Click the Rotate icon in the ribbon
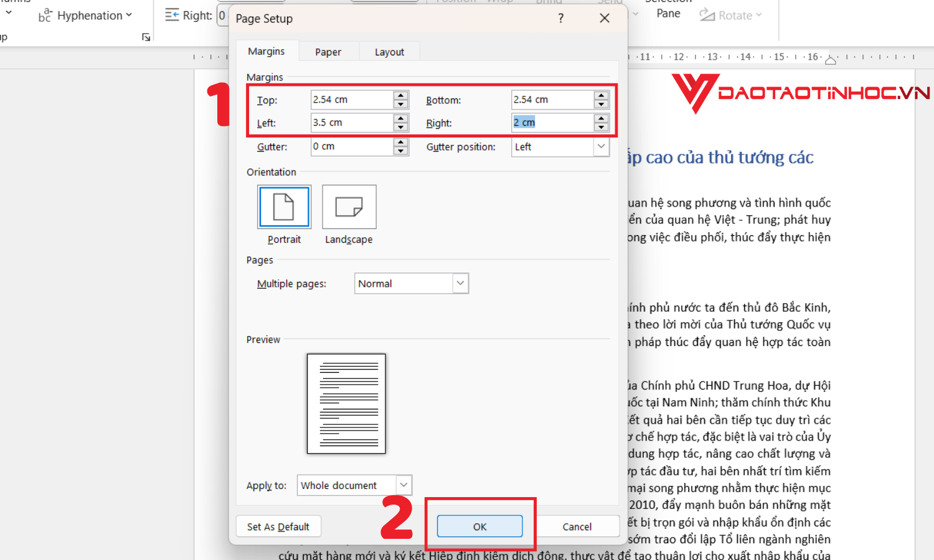934x560 pixels. coord(707,15)
